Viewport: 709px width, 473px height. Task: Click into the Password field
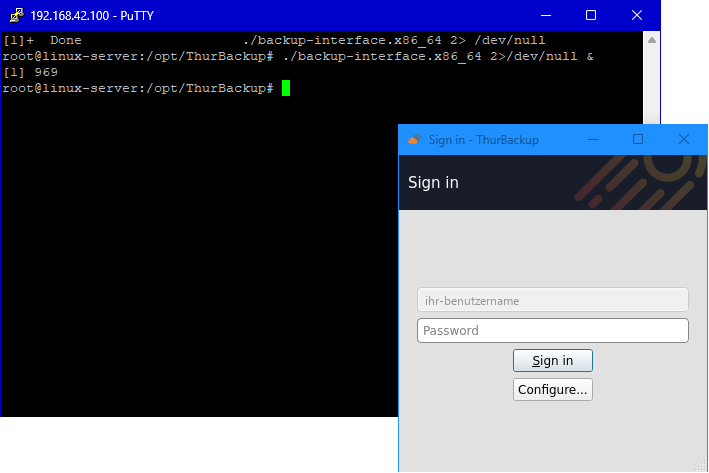553,331
